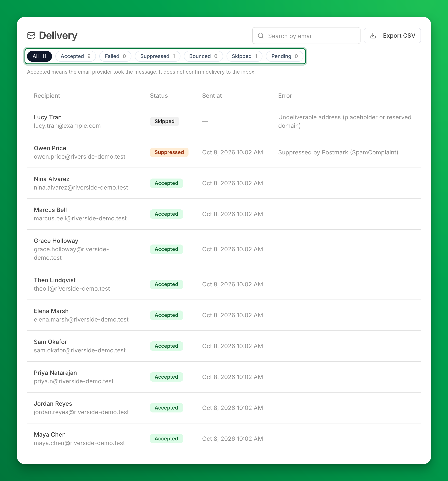Filter by Accepted status

point(75,56)
